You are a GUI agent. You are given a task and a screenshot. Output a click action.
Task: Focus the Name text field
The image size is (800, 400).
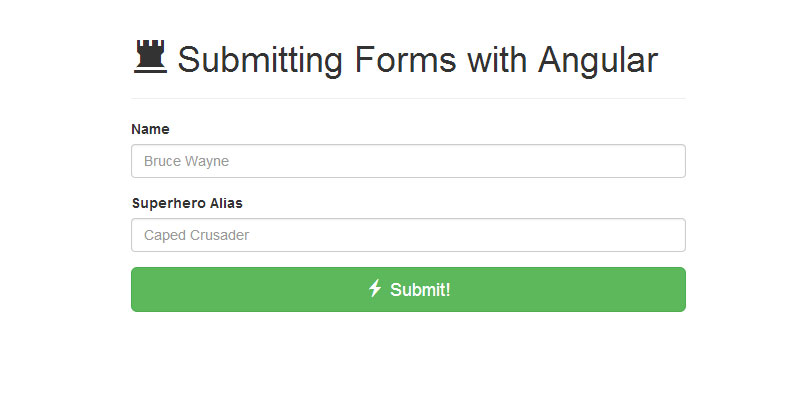coord(408,161)
